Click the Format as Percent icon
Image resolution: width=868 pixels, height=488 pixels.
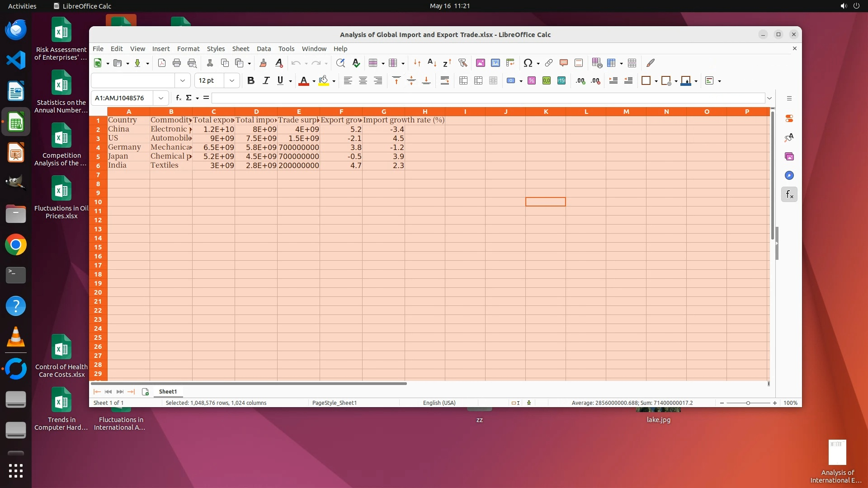[532, 80]
